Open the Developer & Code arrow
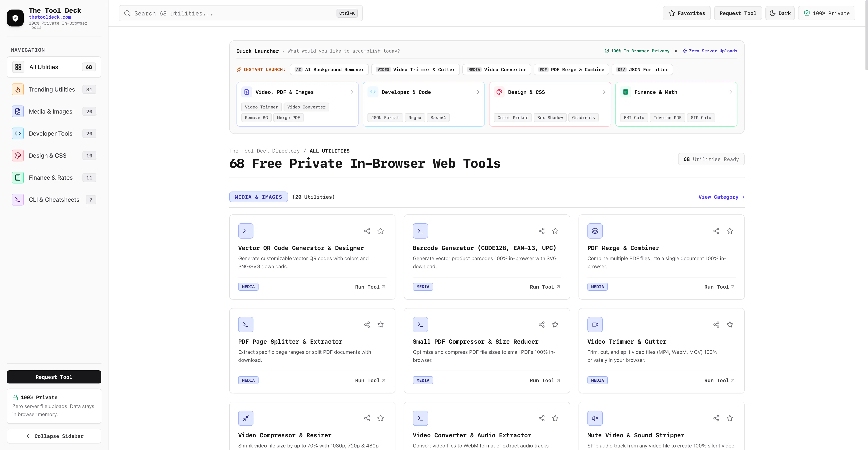The width and height of the screenshot is (868, 450). 477,92
